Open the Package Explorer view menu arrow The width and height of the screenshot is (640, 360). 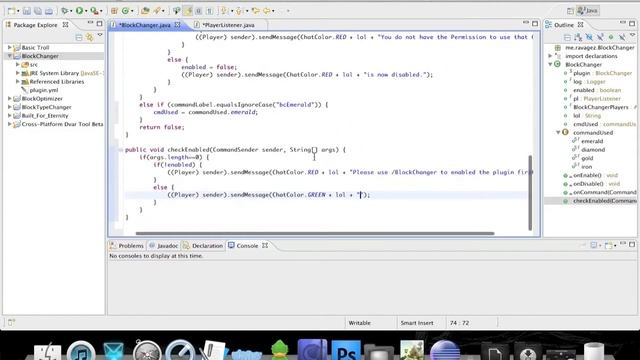pyautogui.click(x=100, y=36)
